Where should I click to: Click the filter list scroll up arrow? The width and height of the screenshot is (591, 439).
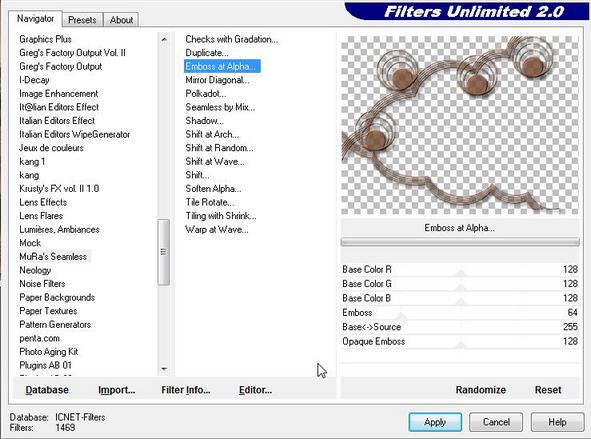164,39
